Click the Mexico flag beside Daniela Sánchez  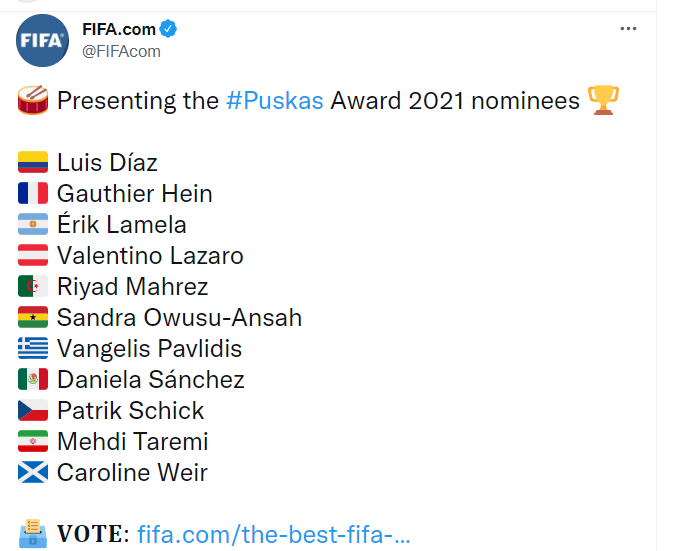click(x=33, y=380)
